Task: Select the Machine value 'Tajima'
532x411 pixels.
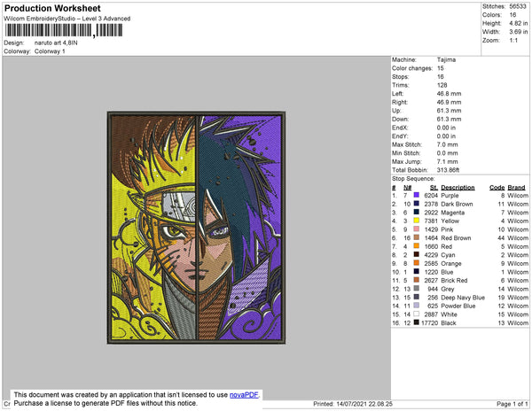Action: tap(446, 59)
